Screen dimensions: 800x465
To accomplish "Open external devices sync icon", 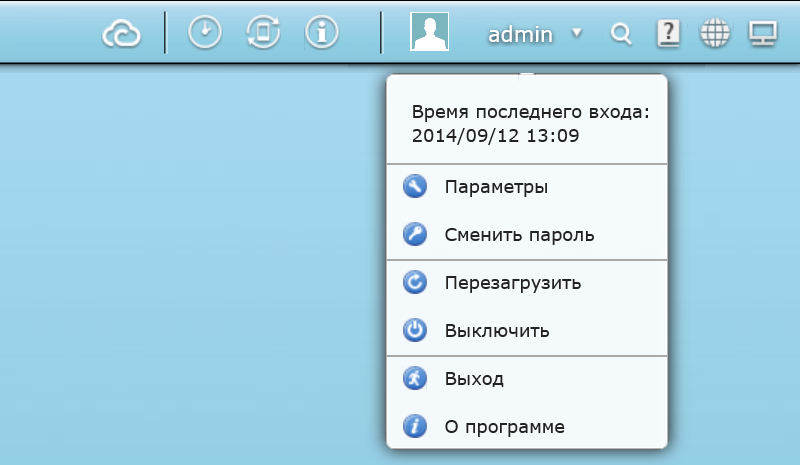I will 263,33.
